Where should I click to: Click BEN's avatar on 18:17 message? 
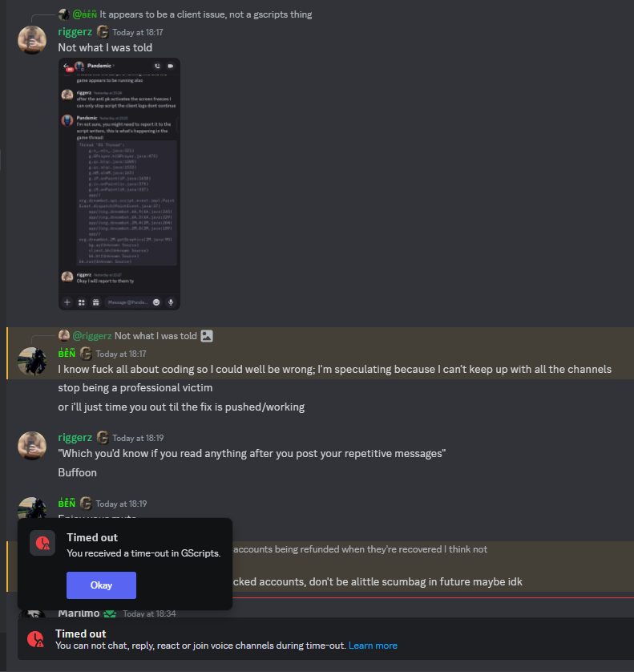(x=32, y=362)
